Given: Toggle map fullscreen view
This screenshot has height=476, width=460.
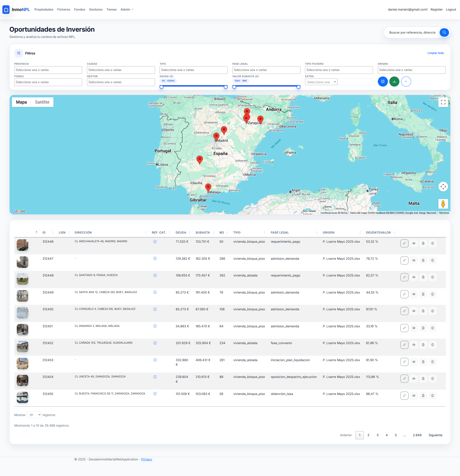Looking at the screenshot, I should pyautogui.click(x=443, y=102).
